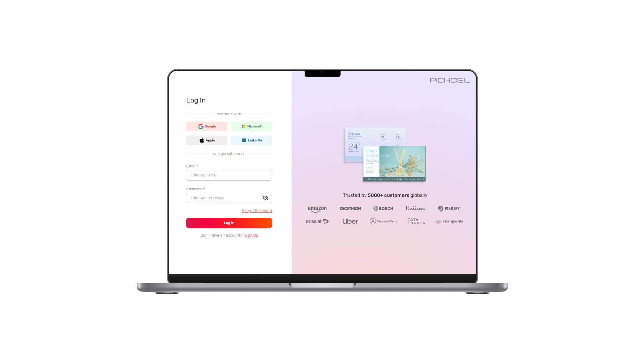Click the Sign Up link
The width and height of the screenshot is (644, 362).
(251, 235)
